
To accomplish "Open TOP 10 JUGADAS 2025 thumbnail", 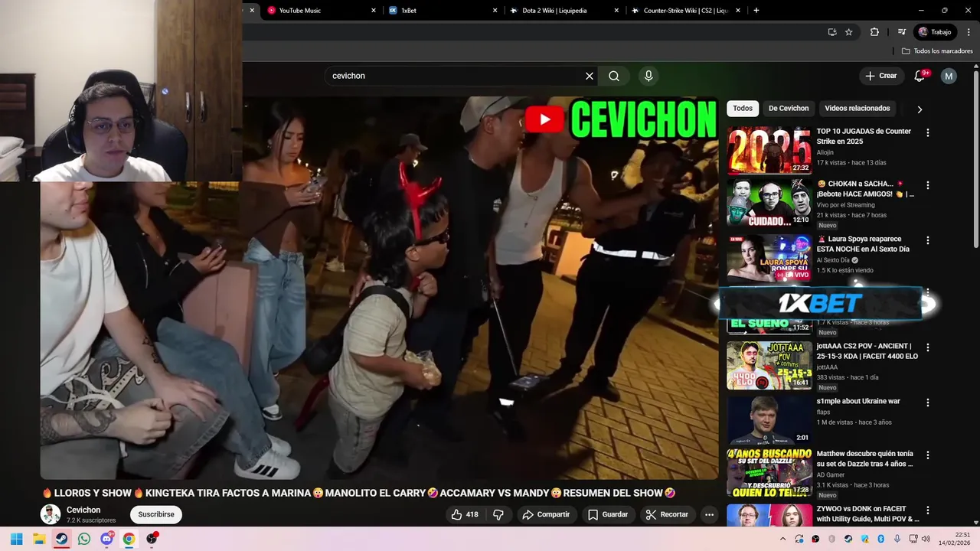I will [769, 151].
